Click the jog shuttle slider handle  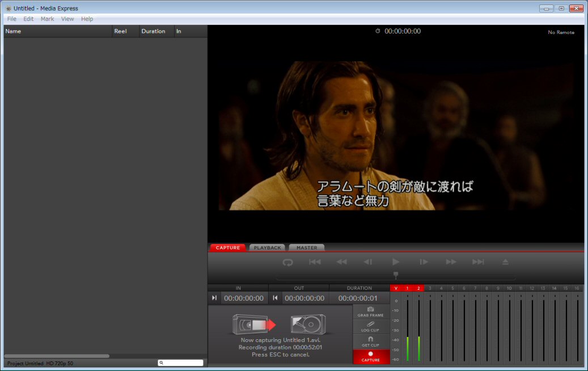[396, 275]
